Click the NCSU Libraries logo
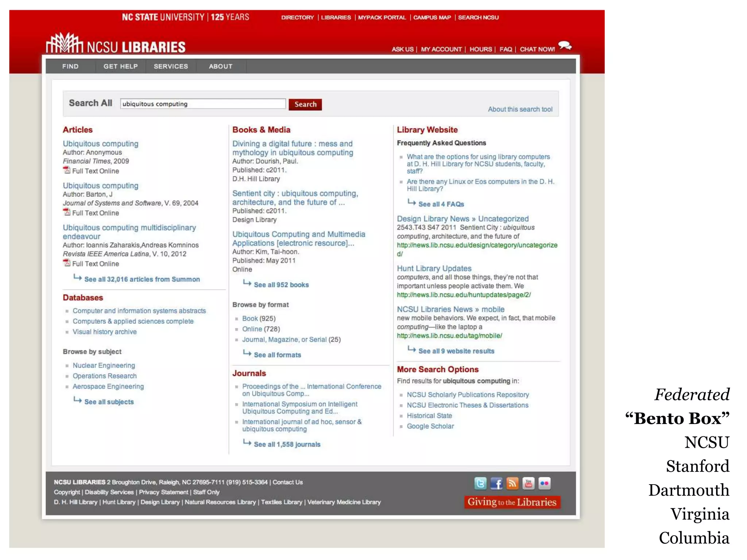 click(116, 43)
